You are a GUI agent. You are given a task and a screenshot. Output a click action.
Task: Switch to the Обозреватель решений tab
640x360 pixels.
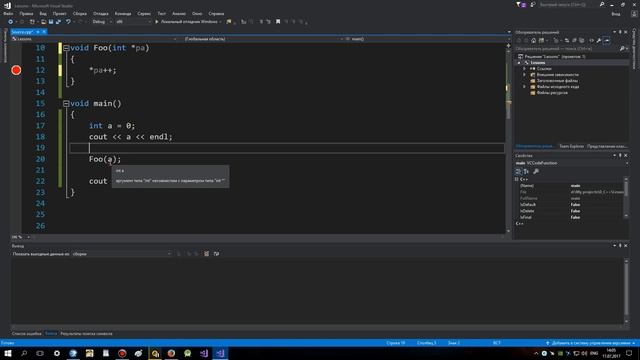(x=534, y=146)
